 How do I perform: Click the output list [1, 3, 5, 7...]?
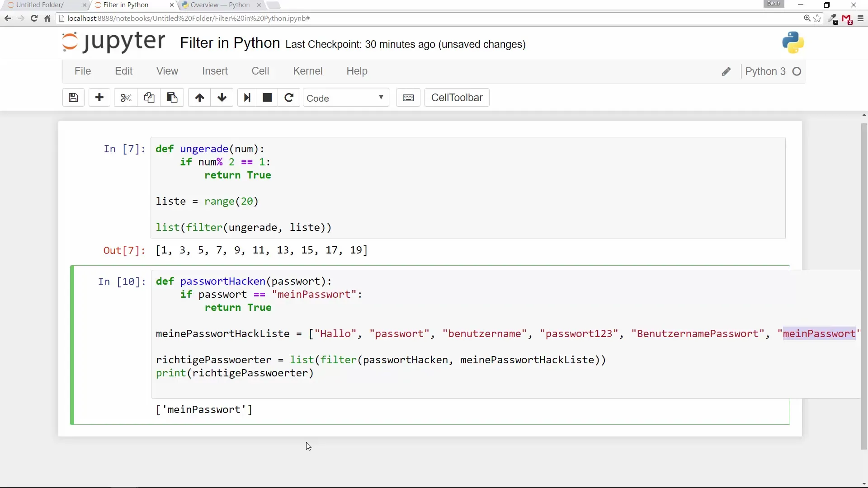click(x=262, y=250)
